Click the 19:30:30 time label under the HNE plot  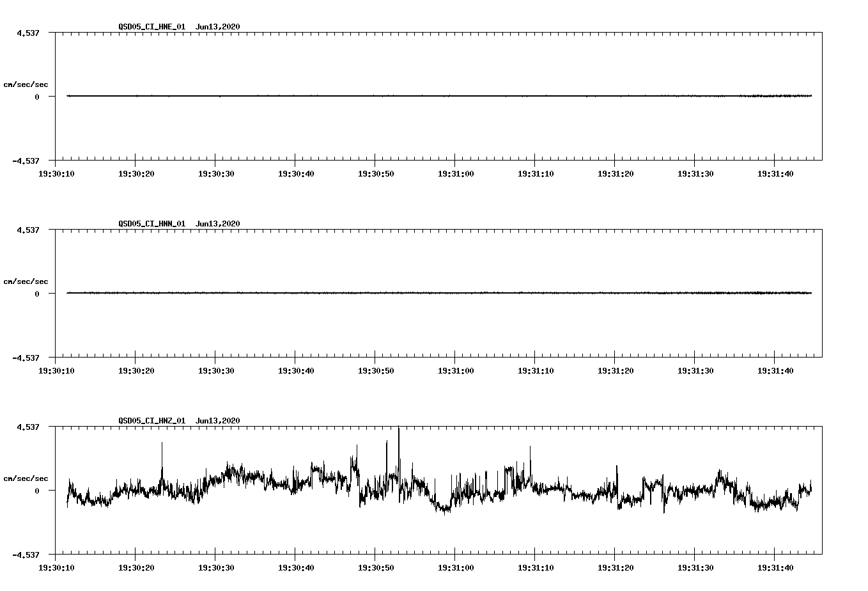point(215,173)
